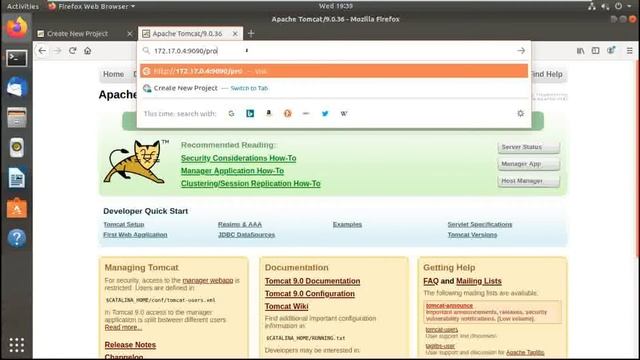The height and width of the screenshot is (360, 640).
Task: Switch to the Create New Project tab
Action: pyautogui.click(x=78, y=34)
